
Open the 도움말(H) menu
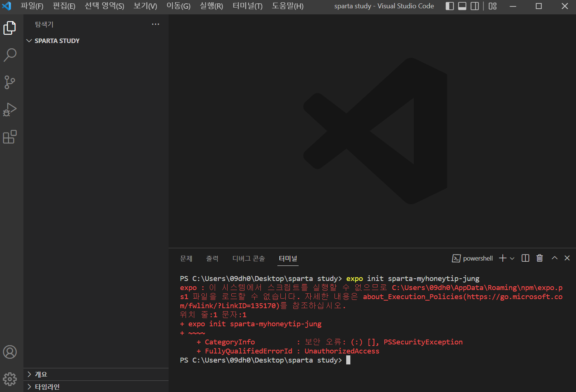pyautogui.click(x=288, y=6)
